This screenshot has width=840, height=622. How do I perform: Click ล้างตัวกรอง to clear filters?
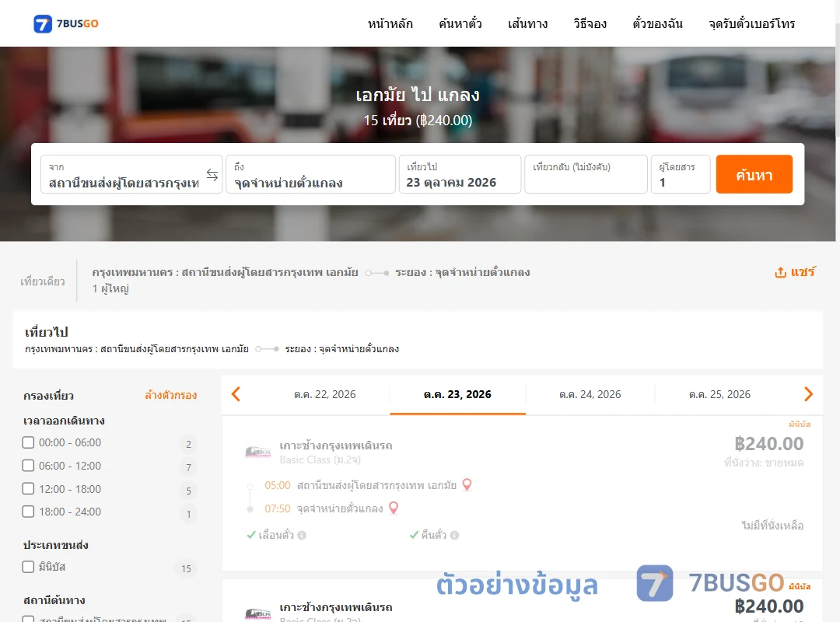[171, 396]
